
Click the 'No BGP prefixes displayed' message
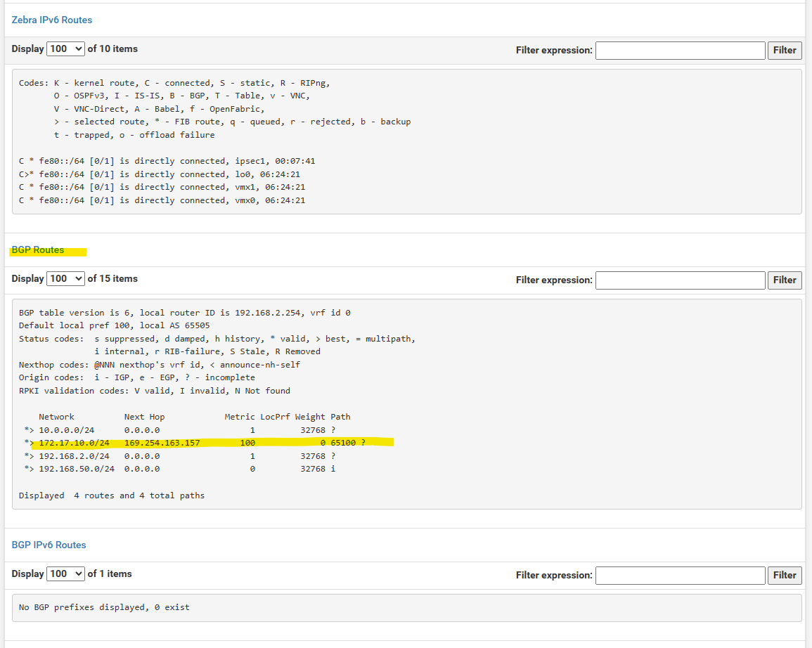[104, 607]
